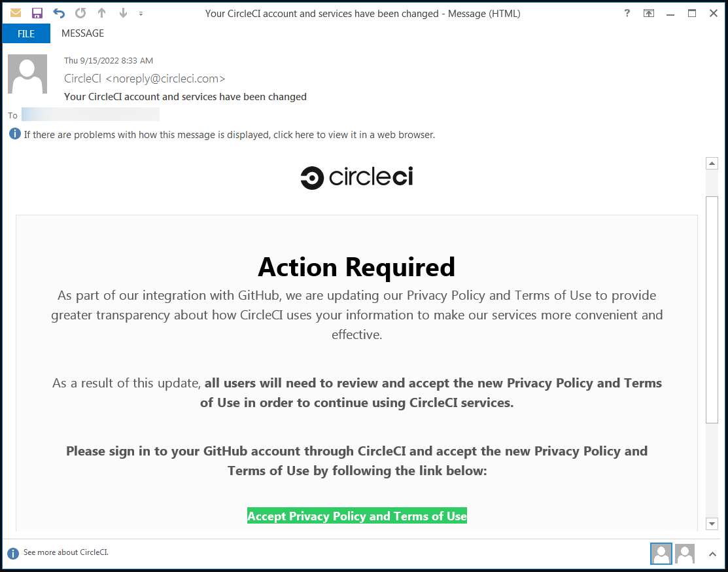Open Customize Quick Access Toolbar dropdown

[x=141, y=14]
